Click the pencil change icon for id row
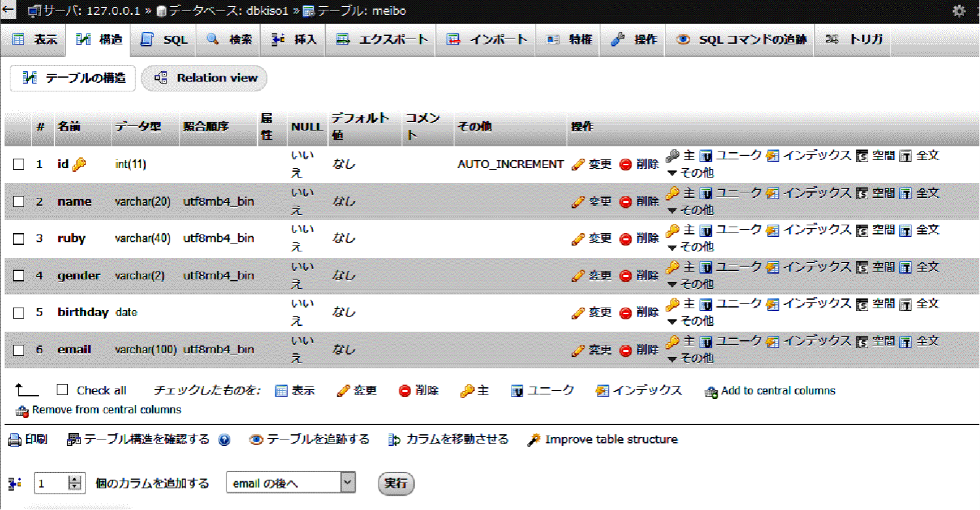 pos(577,165)
